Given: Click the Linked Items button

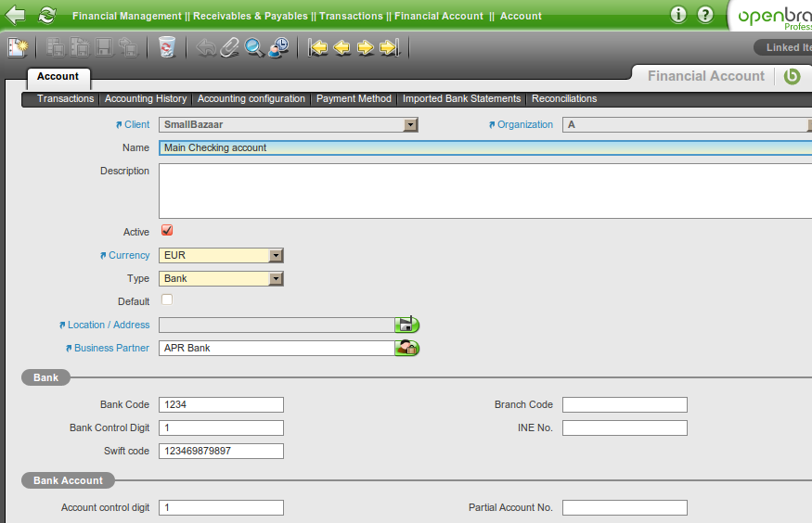Looking at the screenshot, I should tap(787, 47).
